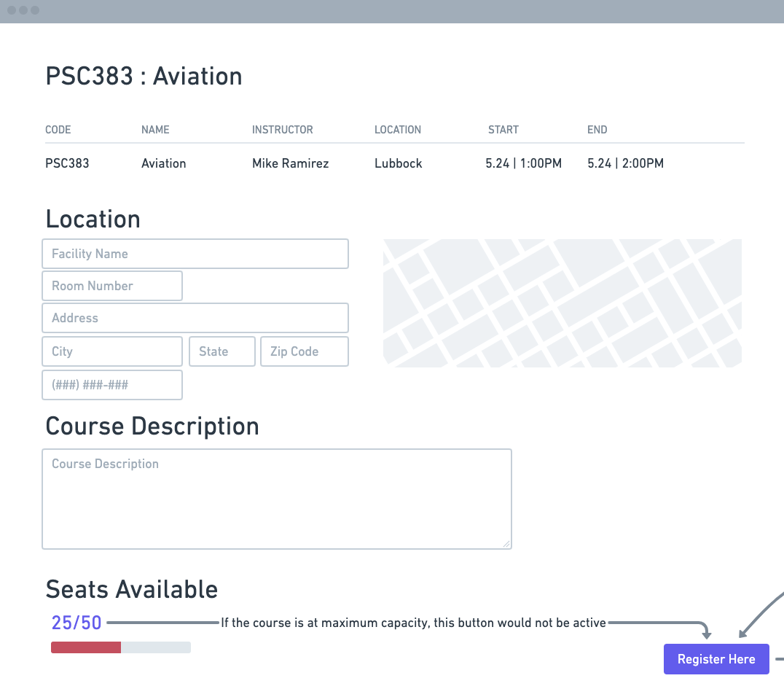Click the 25/50 seats count
784x697 pixels.
tap(77, 623)
